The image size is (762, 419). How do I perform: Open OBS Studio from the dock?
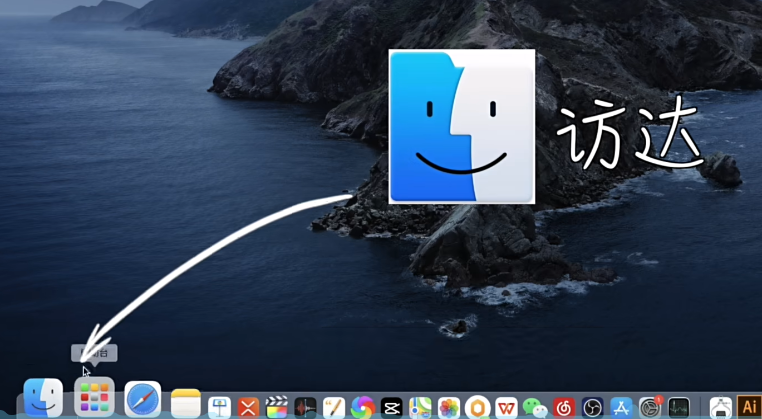tap(592, 407)
